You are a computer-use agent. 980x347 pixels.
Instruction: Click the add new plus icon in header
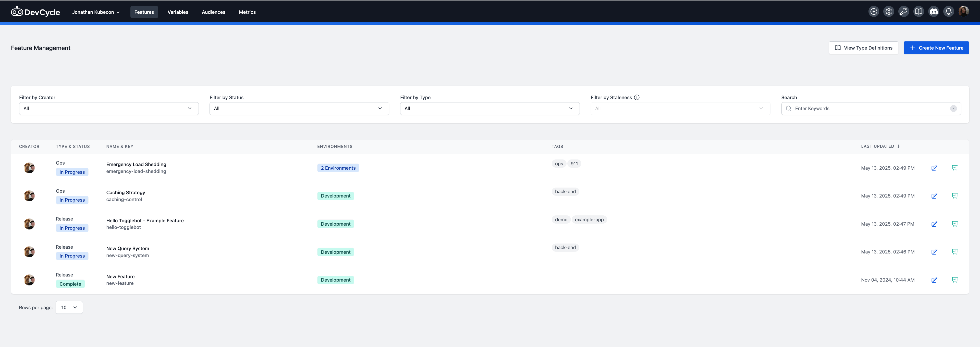pyautogui.click(x=874, y=11)
